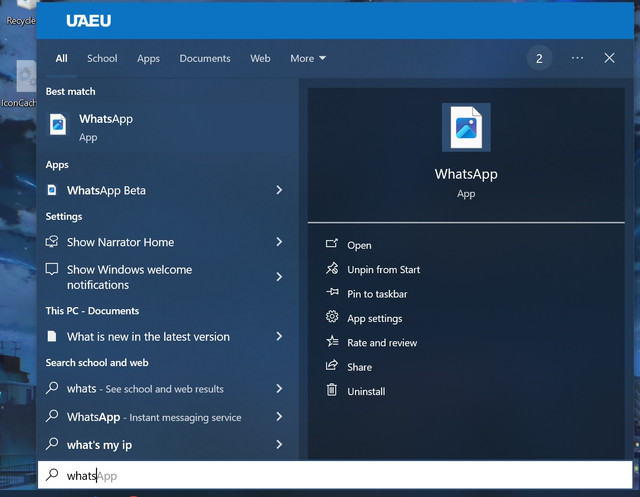Click search icon beside Instant messaging service
The image size is (640, 497).
point(52,416)
